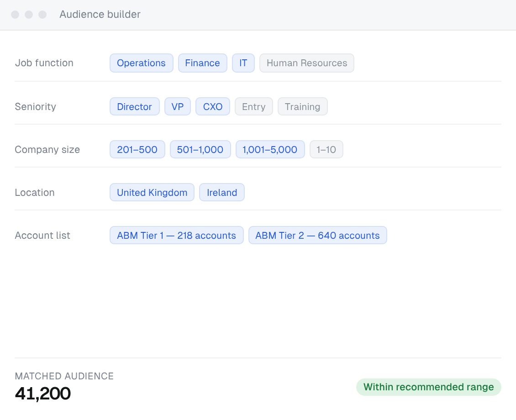Click the Company size row label
The width and height of the screenshot is (516, 420).
tap(47, 150)
